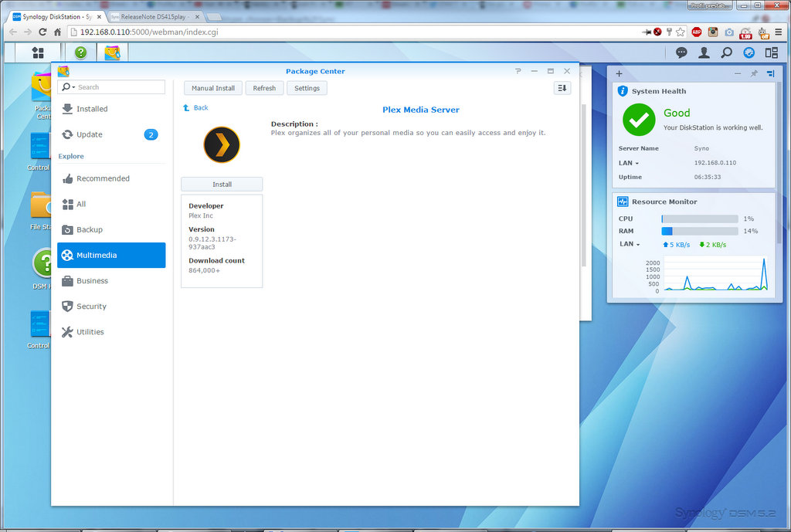Open DSM Help from the taskbar
791x532 pixels.
[80, 53]
